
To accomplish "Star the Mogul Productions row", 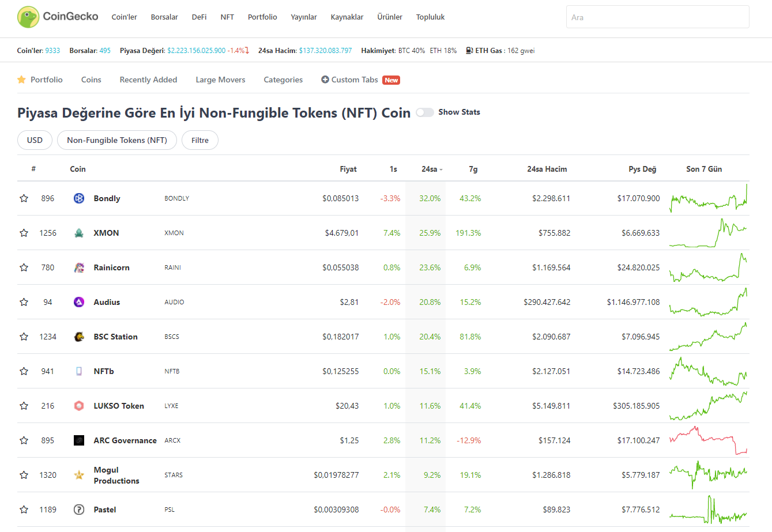I will tap(24, 475).
